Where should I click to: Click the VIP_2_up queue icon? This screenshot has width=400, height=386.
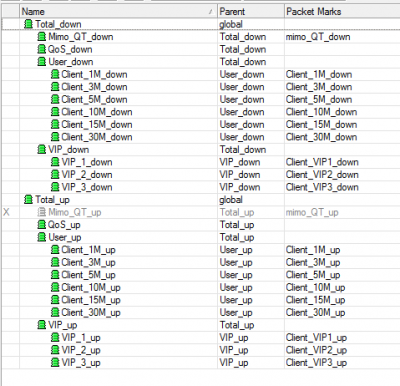click(55, 350)
